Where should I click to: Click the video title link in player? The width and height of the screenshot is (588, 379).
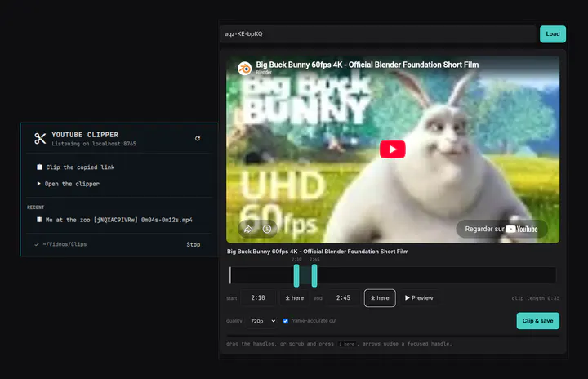[367, 65]
